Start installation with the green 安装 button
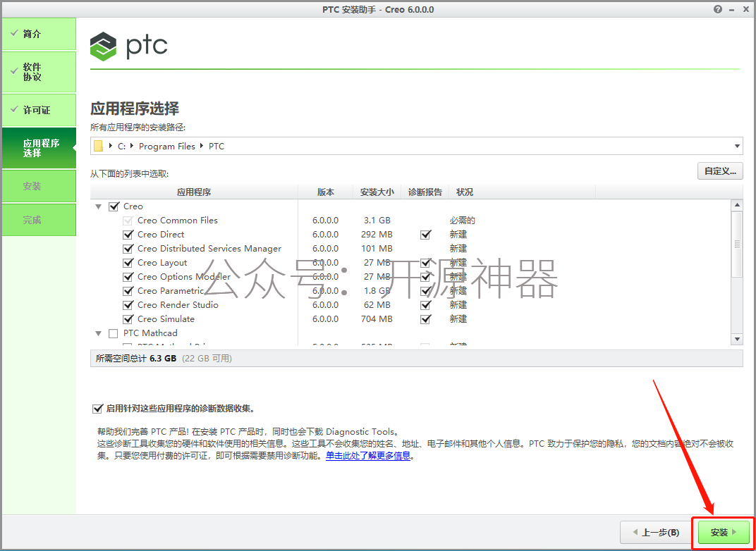The image size is (756, 551). pyautogui.click(x=724, y=532)
